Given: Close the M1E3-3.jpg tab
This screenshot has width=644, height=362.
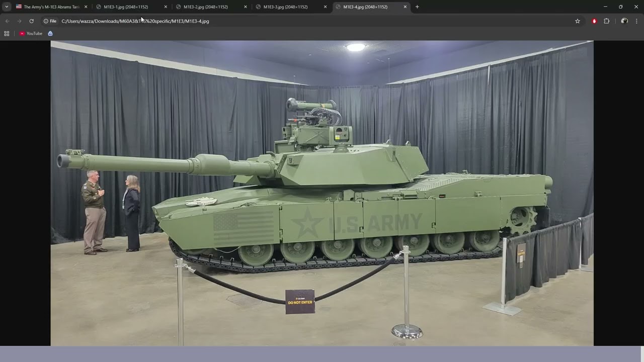Looking at the screenshot, I should [x=325, y=7].
